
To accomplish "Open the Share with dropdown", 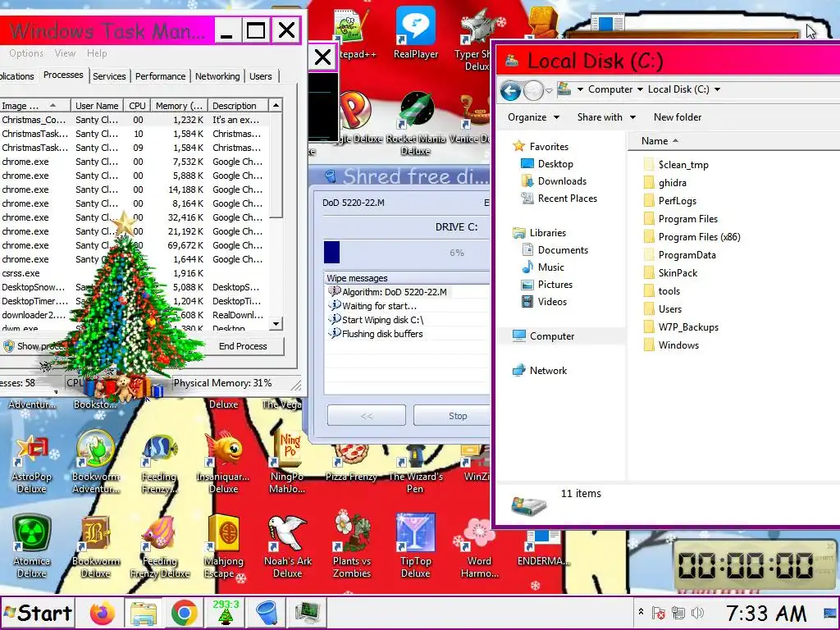I will point(606,117).
